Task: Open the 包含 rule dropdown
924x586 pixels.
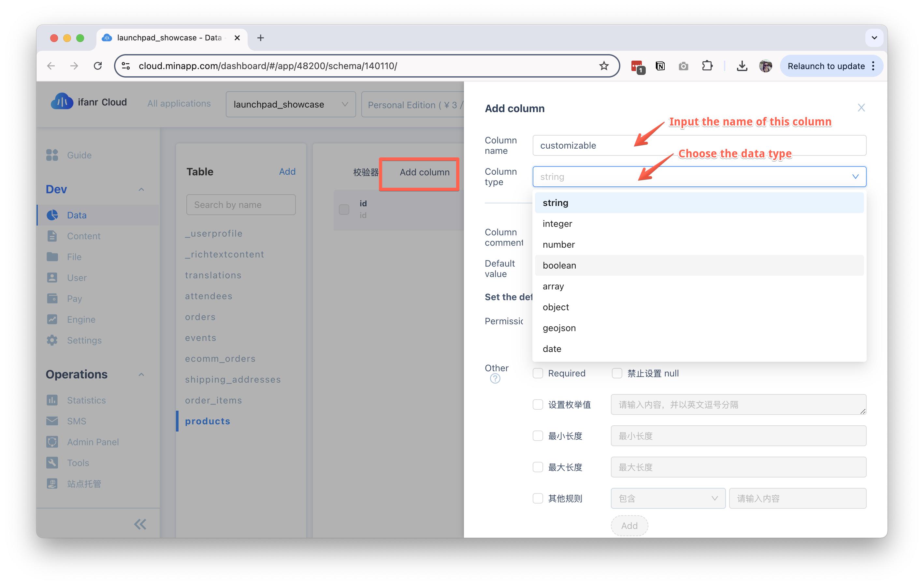Action: (x=668, y=498)
